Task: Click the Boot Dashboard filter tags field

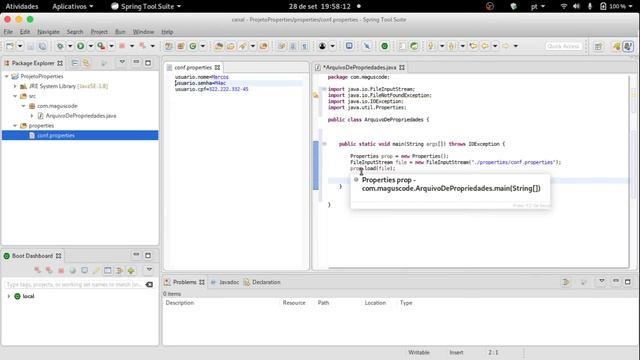Action: pos(73,284)
